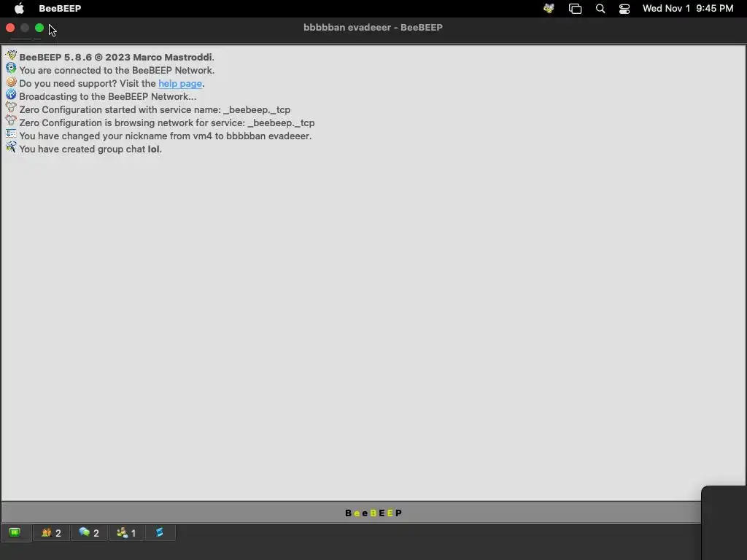Click the icon beside nickname changed message
747x560 pixels.
coord(11,134)
